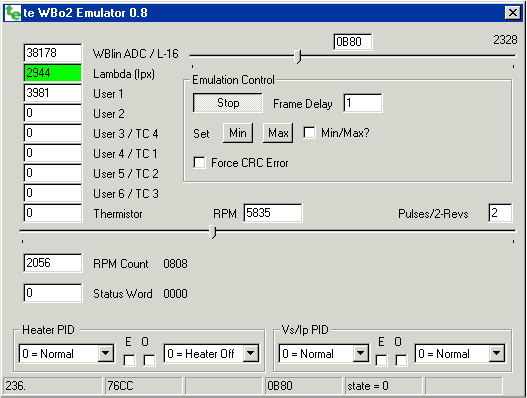Viewport: 527px width, 398px height.
Task: Click the Status Word input field
Action: click(x=53, y=293)
